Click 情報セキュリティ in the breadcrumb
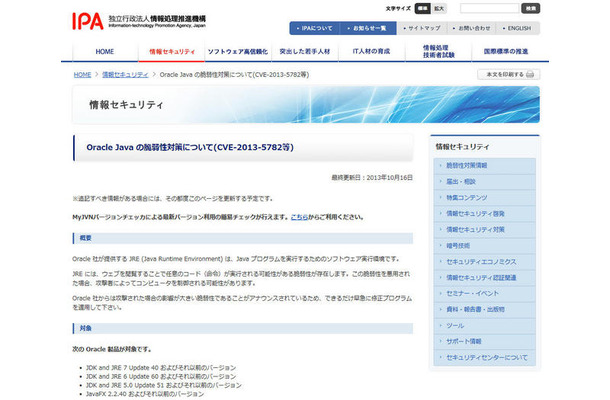610x400 pixels. (x=125, y=74)
